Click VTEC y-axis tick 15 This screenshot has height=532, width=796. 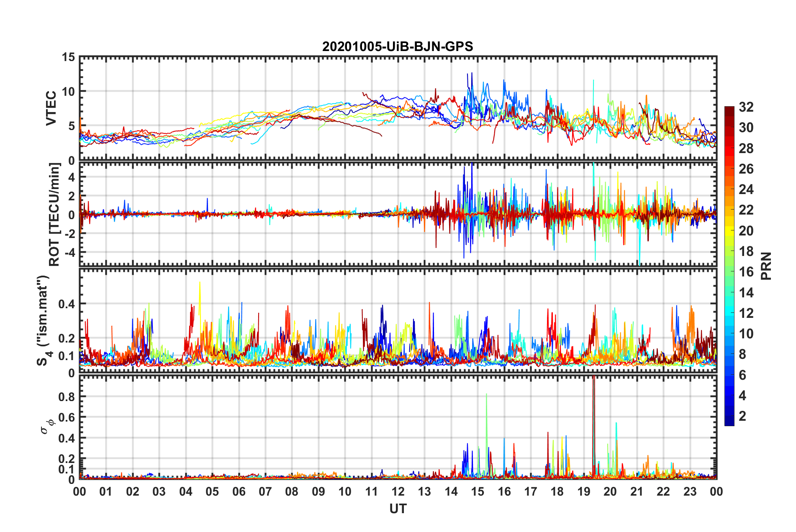[x=68, y=57]
